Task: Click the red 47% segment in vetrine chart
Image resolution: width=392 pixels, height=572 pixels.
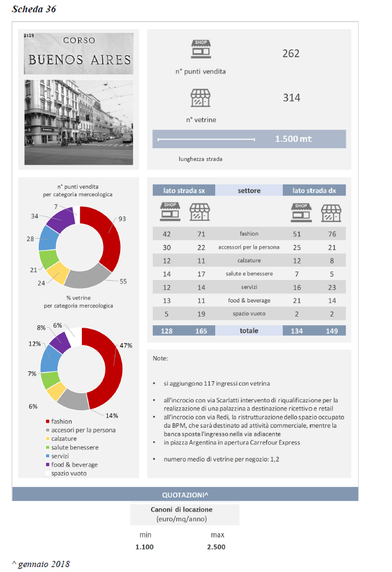Action: click(109, 364)
